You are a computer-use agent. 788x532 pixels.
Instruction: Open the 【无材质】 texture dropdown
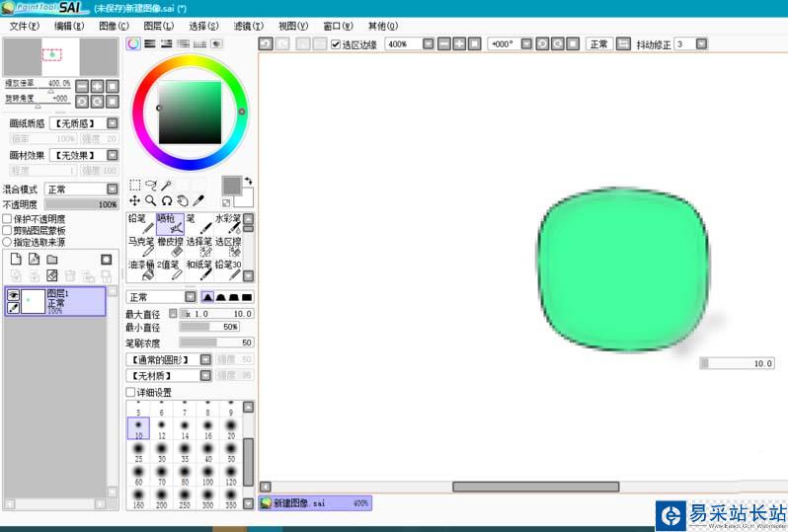click(205, 375)
